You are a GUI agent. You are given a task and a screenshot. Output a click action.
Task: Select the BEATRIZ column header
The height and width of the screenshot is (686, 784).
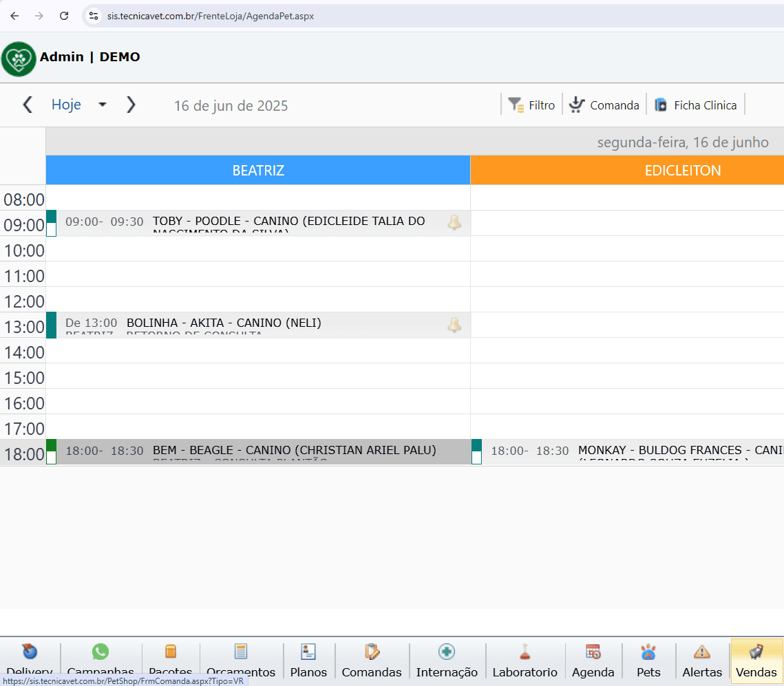click(x=258, y=171)
